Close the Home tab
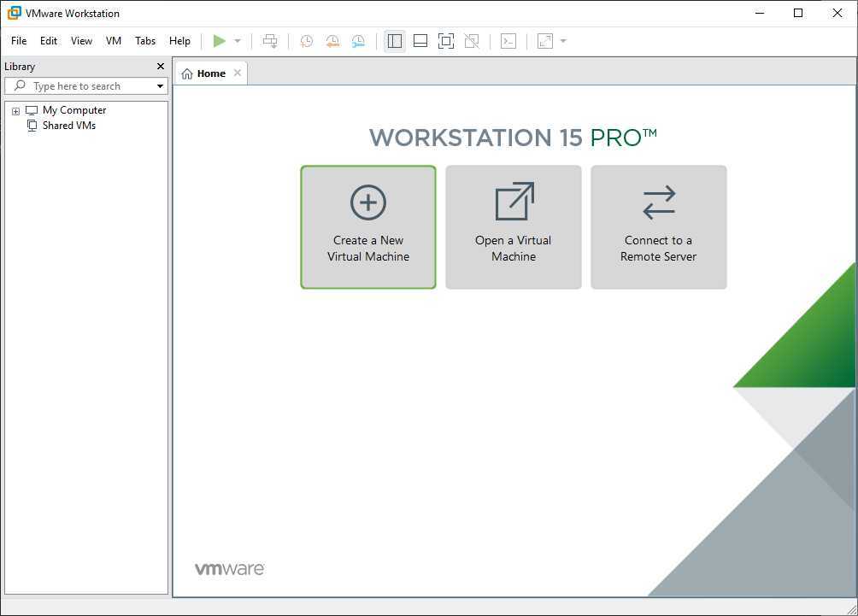Screen dimensions: 858x616 [x=238, y=73]
